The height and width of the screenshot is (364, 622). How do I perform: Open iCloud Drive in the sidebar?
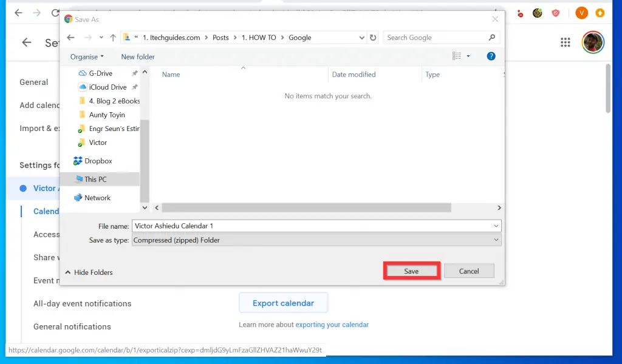click(108, 87)
